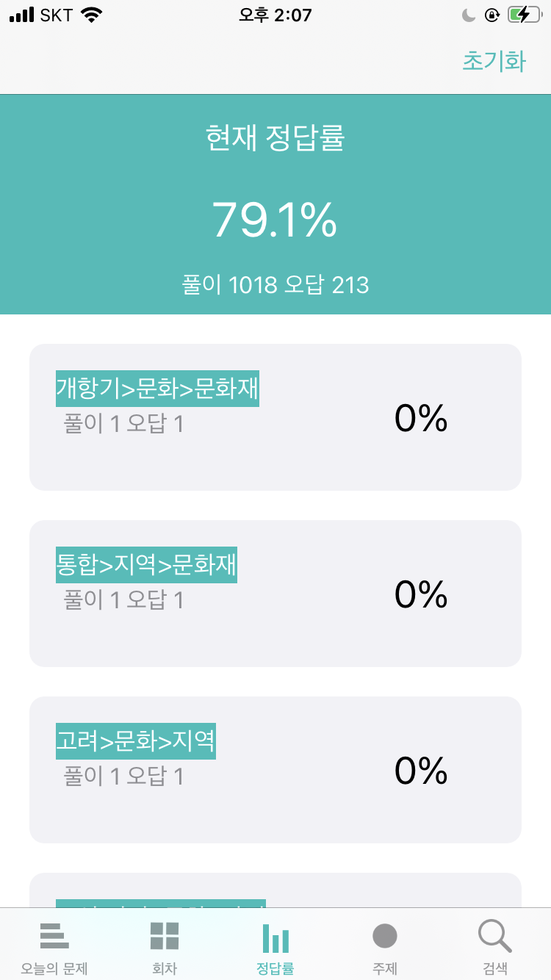551x980 pixels.
Task: Tap the 현재 정답률 header title
Action: tap(275, 138)
